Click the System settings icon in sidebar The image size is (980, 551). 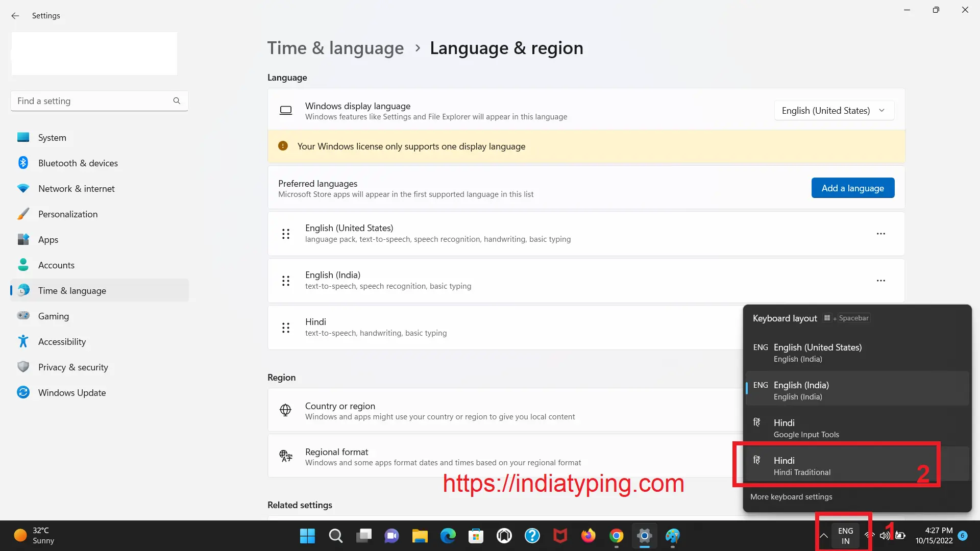pyautogui.click(x=22, y=137)
